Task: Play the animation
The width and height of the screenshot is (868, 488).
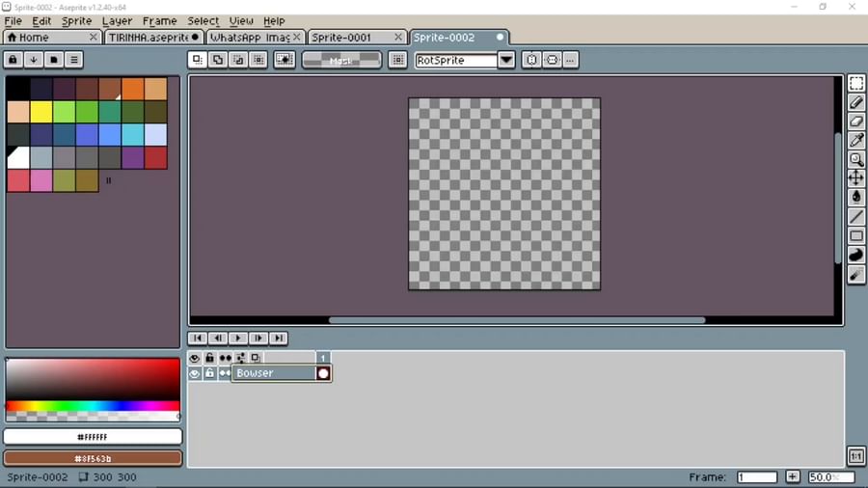Action: tap(238, 339)
